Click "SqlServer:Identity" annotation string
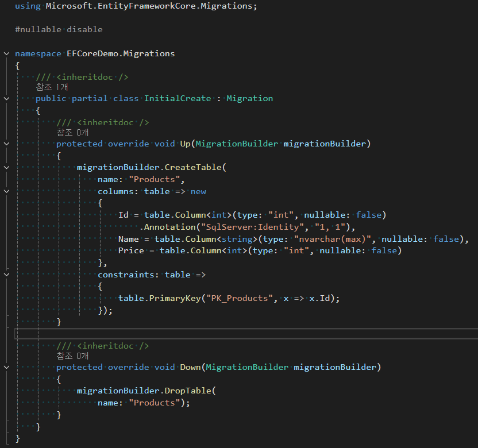 pyautogui.click(x=252, y=227)
